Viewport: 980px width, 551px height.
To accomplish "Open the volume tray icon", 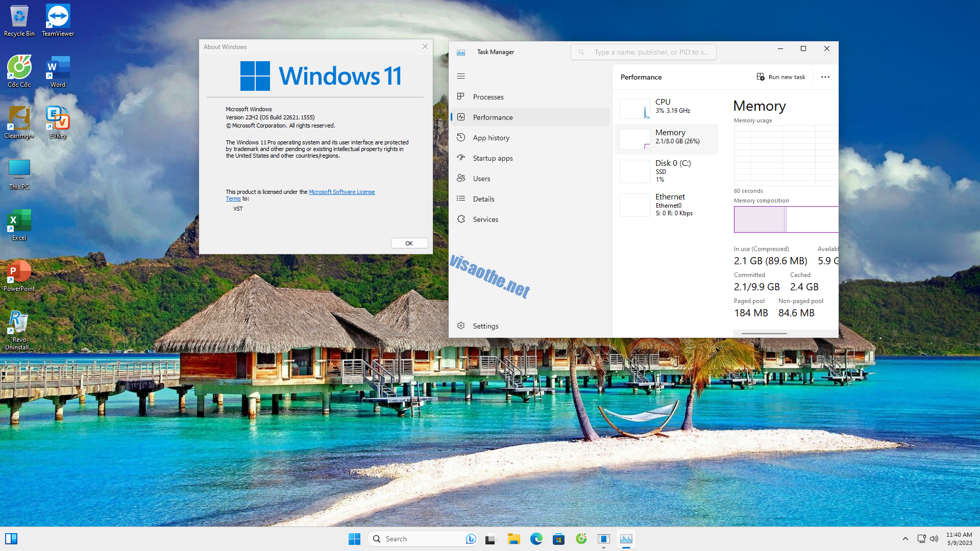I will point(934,539).
